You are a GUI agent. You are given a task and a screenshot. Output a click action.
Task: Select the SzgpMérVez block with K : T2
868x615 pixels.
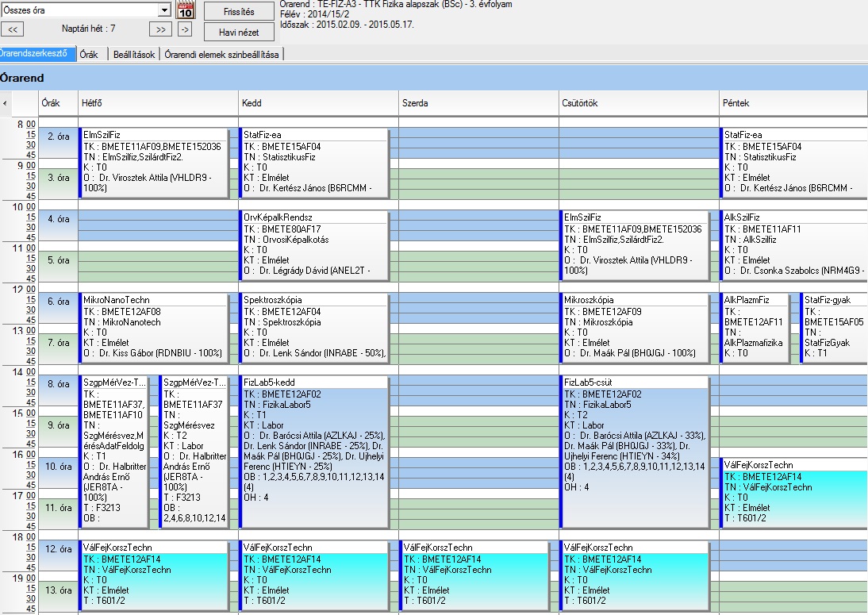click(194, 452)
